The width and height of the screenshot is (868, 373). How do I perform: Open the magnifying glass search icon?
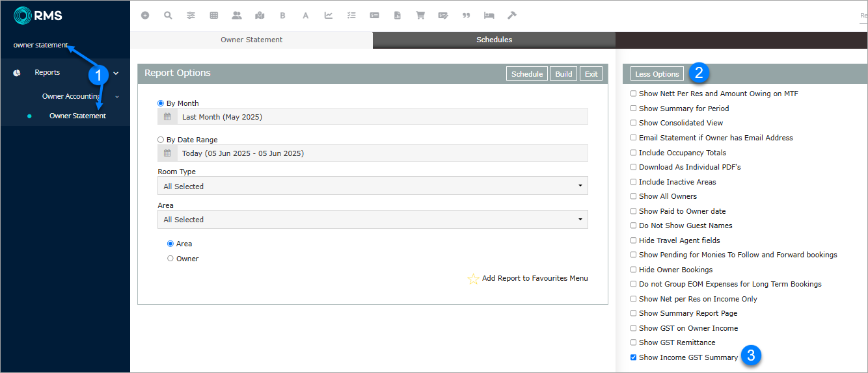pyautogui.click(x=168, y=16)
